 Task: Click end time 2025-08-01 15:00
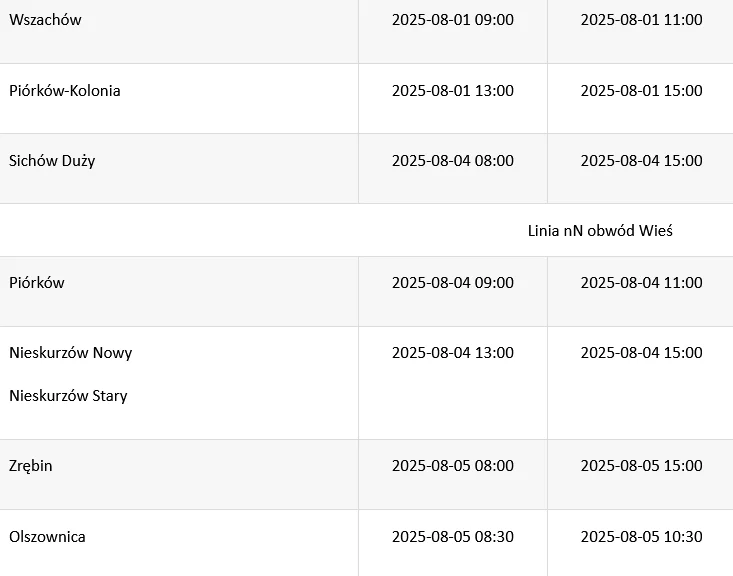pos(641,90)
